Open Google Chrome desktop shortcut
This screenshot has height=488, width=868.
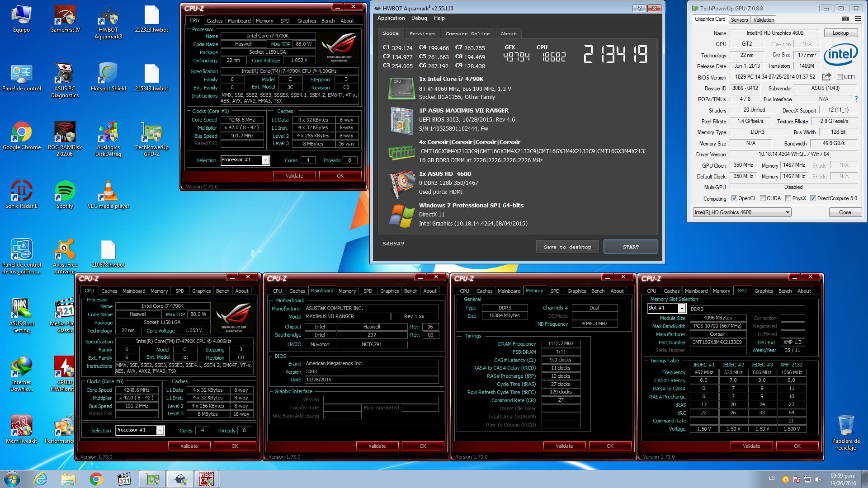click(21, 136)
